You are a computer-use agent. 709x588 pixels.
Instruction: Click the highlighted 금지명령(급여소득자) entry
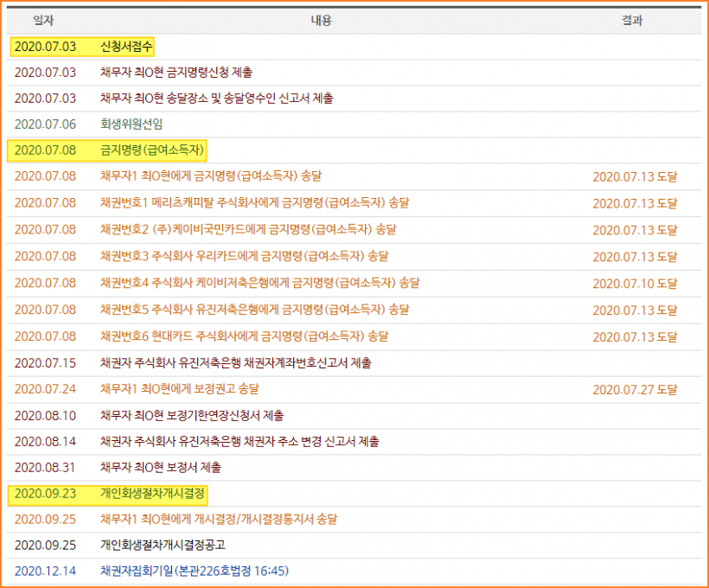point(152,150)
